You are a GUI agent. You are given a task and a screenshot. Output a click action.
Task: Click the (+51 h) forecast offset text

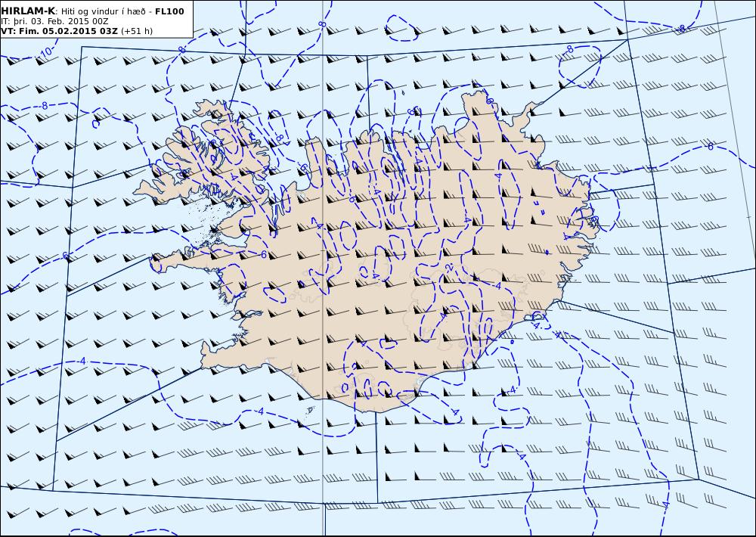pos(136,31)
